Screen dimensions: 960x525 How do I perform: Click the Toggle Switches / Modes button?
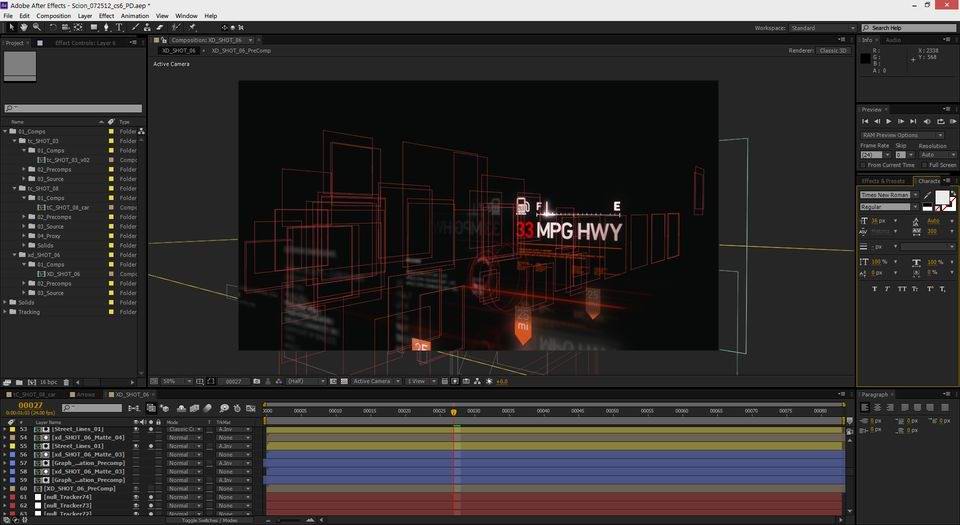tap(209, 520)
